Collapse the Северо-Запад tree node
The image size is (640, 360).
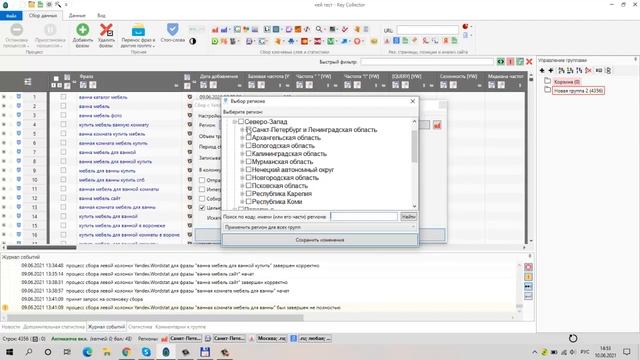(235, 122)
